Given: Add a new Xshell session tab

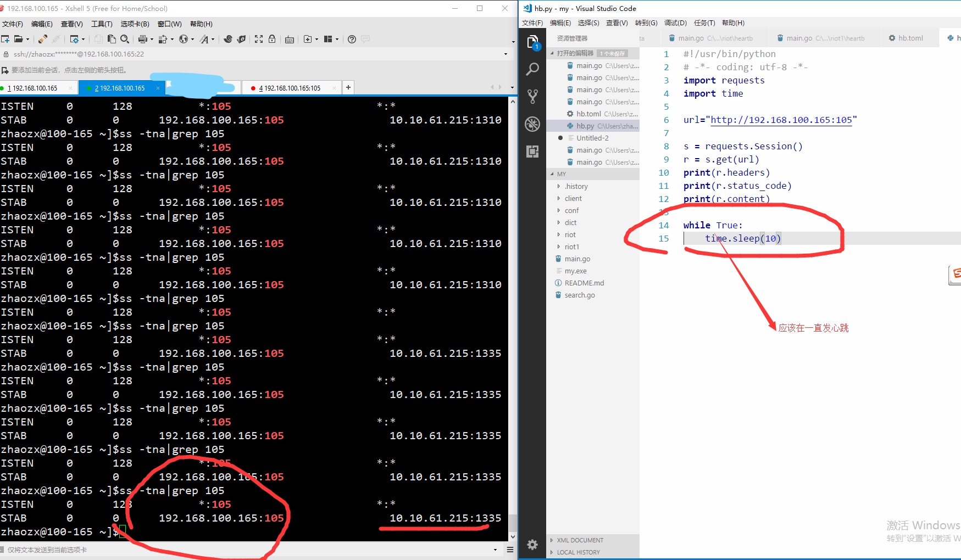Looking at the screenshot, I should click(x=348, y=87).
